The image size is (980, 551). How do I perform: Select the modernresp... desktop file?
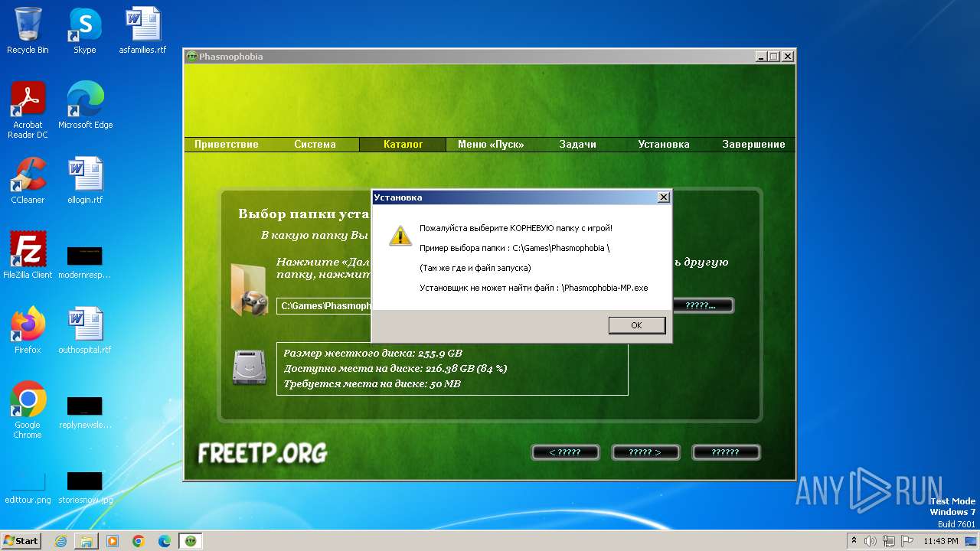tap(85, 262)
